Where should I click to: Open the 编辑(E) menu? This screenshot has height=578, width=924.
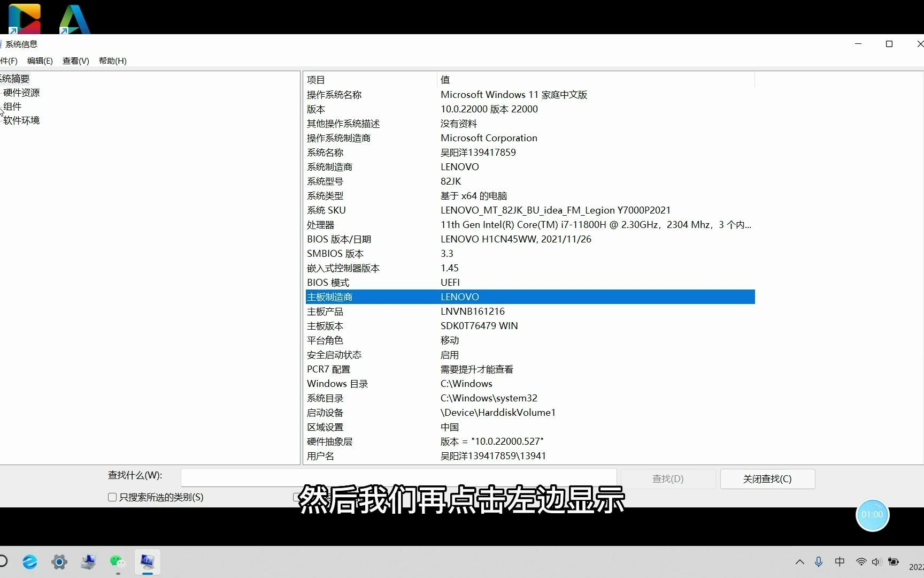click(x=40, y=60)
